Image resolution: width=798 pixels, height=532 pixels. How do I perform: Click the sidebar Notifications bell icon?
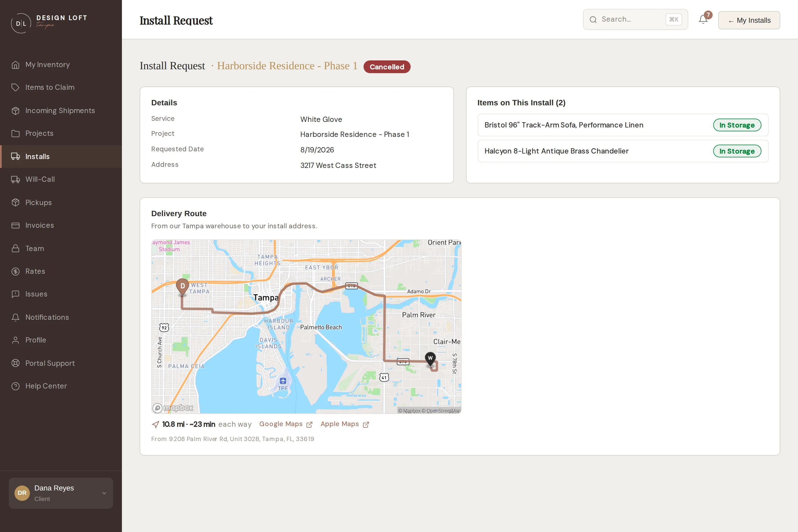tap(15, 317)
